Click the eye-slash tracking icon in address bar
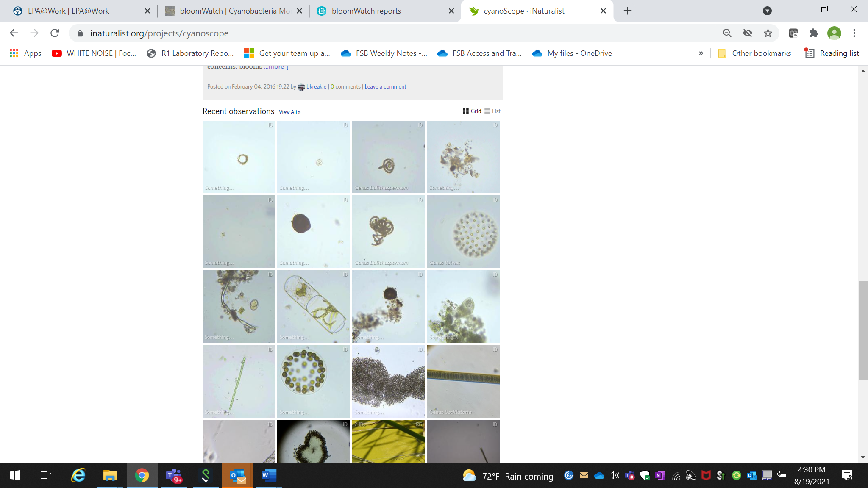Viewport: 868px width, 488px height. pyautogui.click(x=748, y=33)
